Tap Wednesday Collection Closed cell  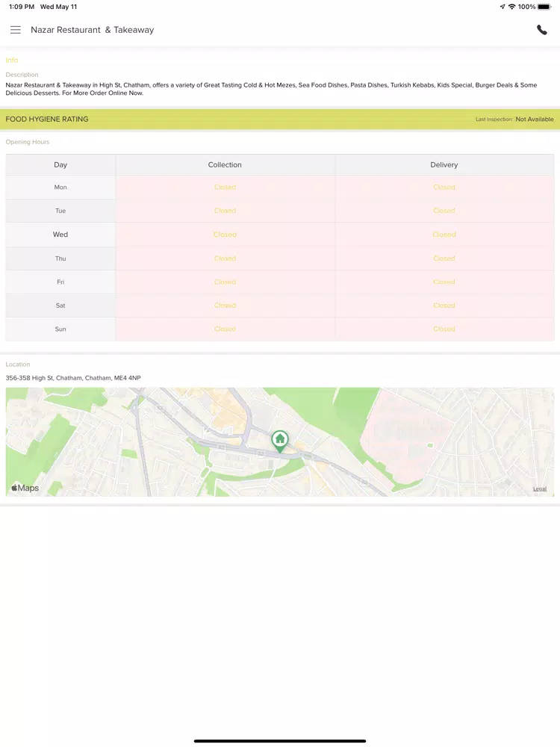coord(225,235)
